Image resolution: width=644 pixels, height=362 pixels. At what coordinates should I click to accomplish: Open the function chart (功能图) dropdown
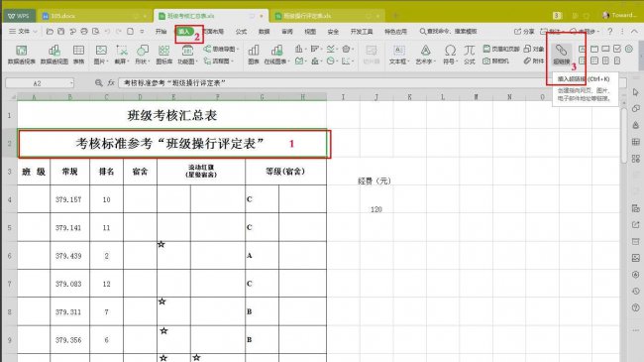(187, 55)
